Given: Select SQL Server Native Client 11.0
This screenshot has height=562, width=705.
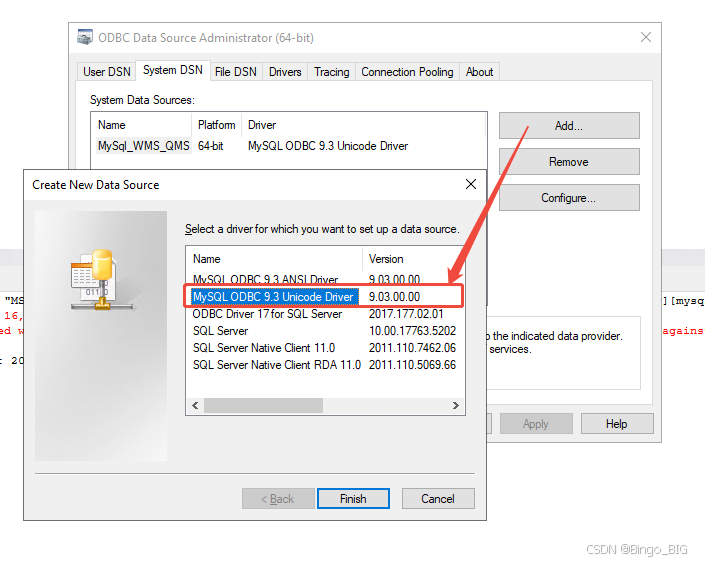Looking at the screenshot, I should (x=264, y=348).
